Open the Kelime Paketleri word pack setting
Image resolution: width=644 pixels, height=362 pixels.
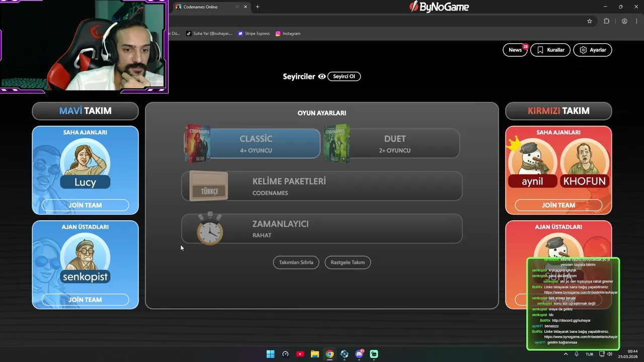click(322, 186)
